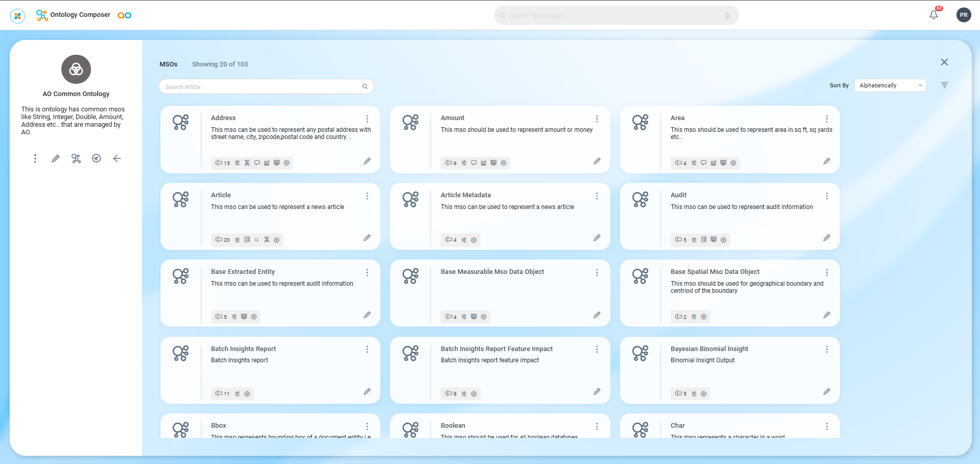The height and width of the screenshot is (464, 980).
Task: Select the MSOs tab heading
Action: coord(168,64)
